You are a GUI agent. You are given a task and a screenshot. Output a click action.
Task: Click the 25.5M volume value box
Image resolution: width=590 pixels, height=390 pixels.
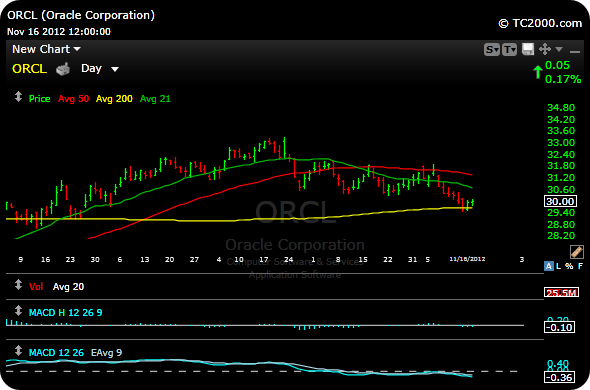561,292
